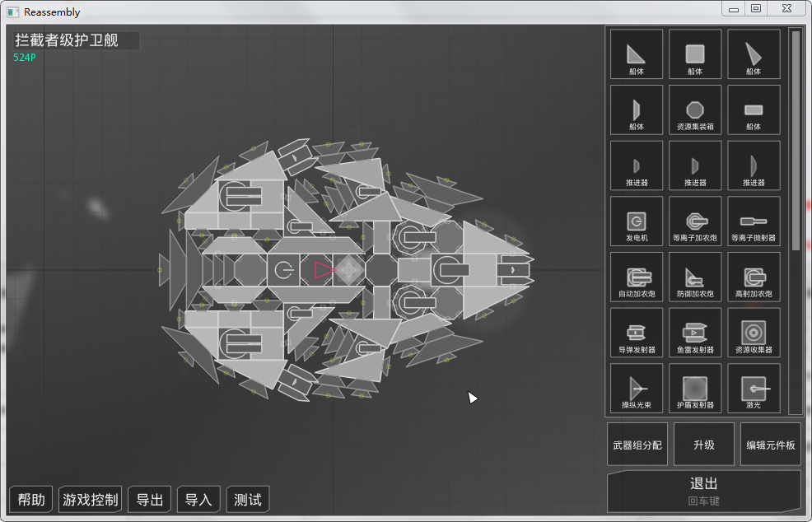This screenshot has width=812, height=522.
Task: Select the octagon 资源集装箱 block
Action: (x=695, y=110)
